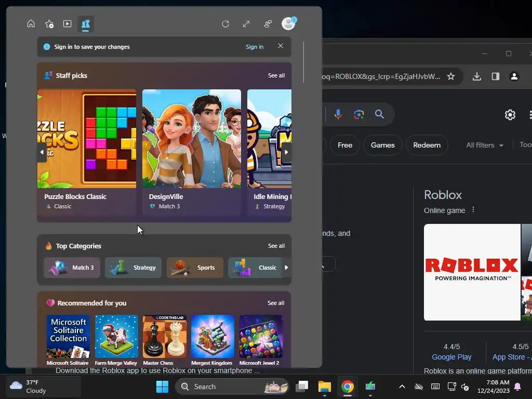See all Staff picks
The width and height of the screenshot is (532, 399).
(276, 75)
